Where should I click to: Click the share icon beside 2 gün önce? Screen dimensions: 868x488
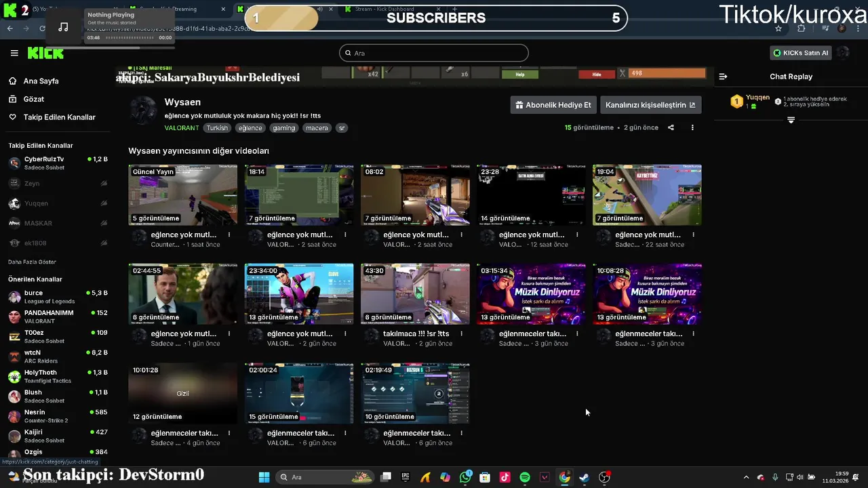tap(671, 127)
